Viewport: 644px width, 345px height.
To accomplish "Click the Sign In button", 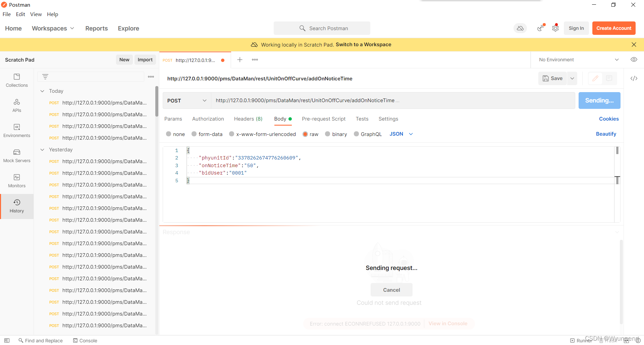I will 576,28.
